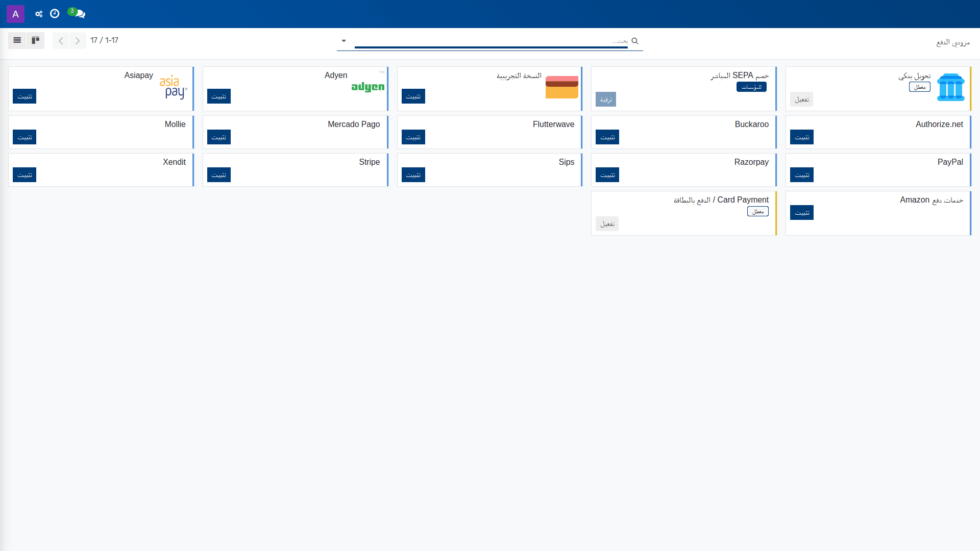Switch to list view

17,40
